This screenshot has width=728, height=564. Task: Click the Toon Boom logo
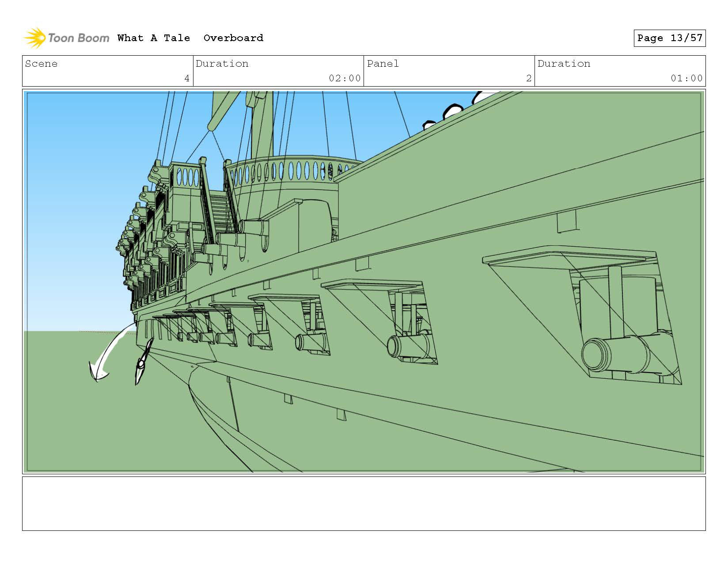coord(66,38)
